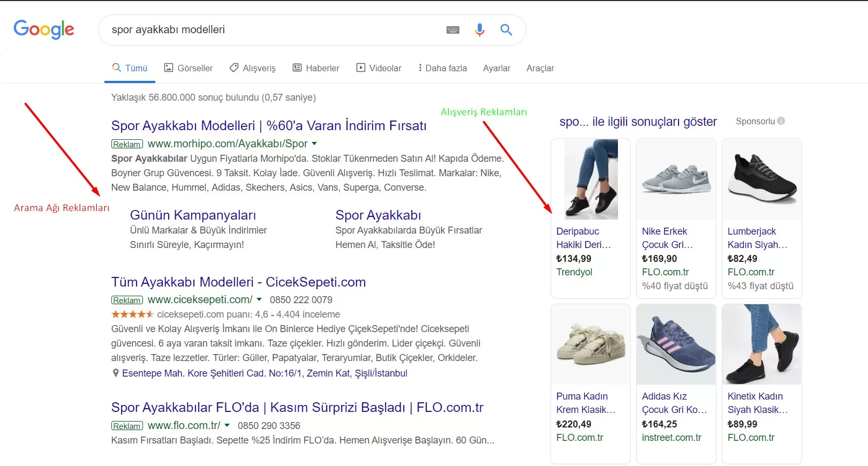Viewport: 868px width, 466px height.
Task: Click the Nike Erkek Çocuk Gri product title
Action: 668,238
